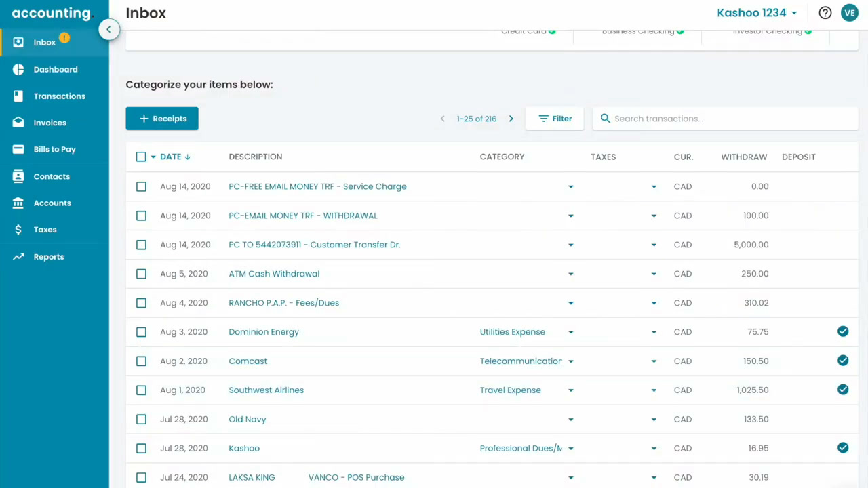The height and width of the screenshot is (488, 868).
Task: Open PC-EMAIL MONEY TRF - WITHDRAWAL transaction
Action: (303, 216)
